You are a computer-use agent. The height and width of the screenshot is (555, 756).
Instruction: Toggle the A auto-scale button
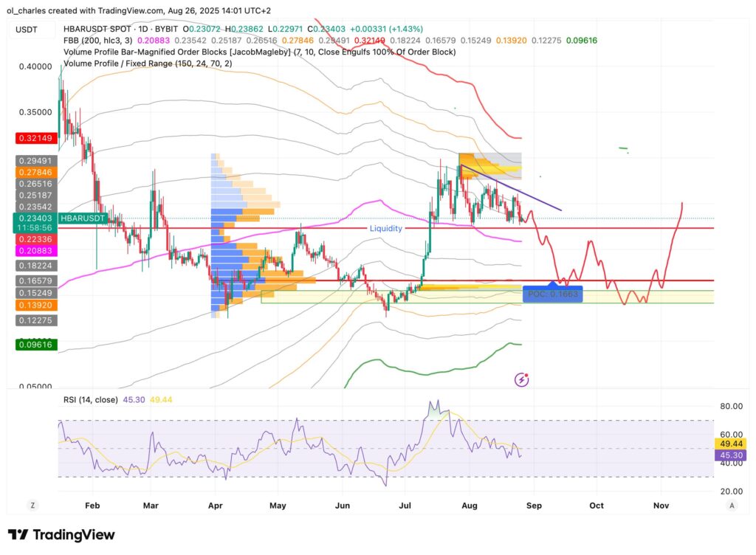(731, 506)
